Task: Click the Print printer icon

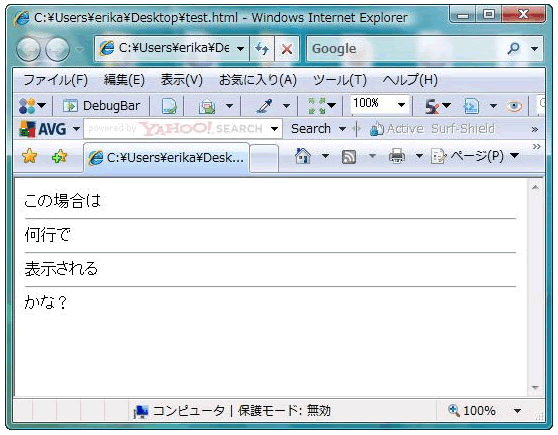Action: click(397, 156)
